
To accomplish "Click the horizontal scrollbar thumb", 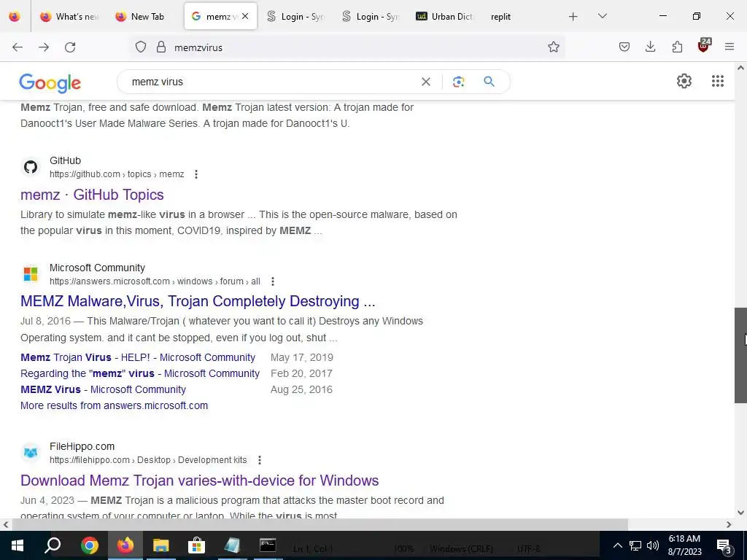I will point(320,524).
